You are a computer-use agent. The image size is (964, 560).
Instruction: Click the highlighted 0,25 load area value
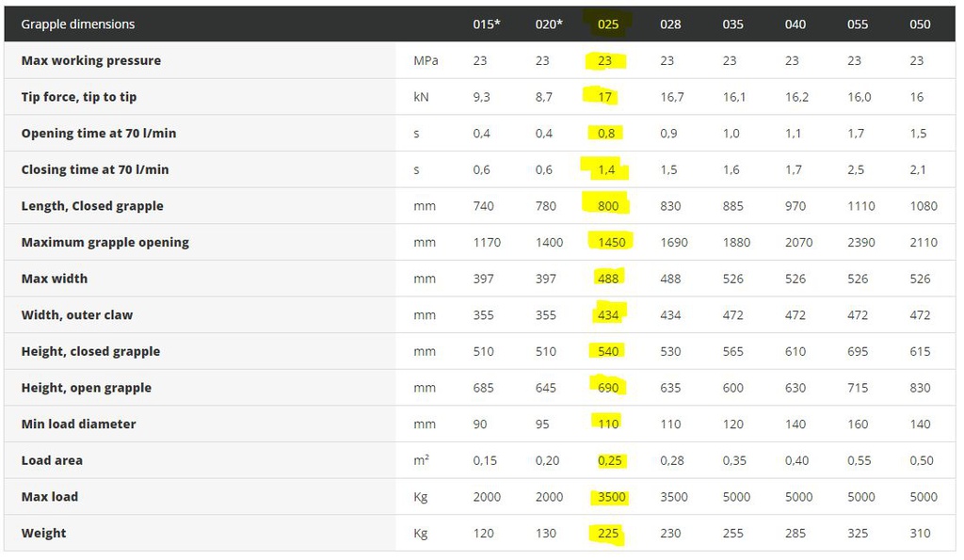coord(611,461)
